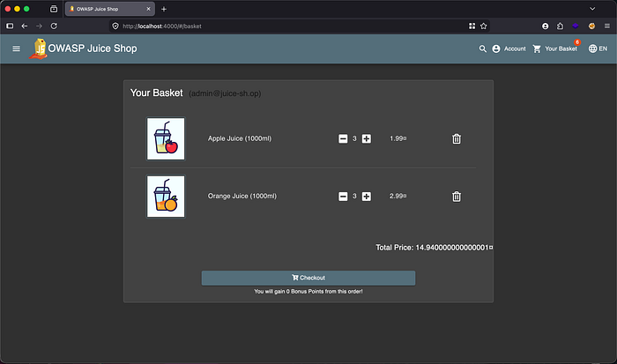This screenshot has width=617, height=364.
Task: Open the browser profile account icon
Action: [x=545, y=26]
